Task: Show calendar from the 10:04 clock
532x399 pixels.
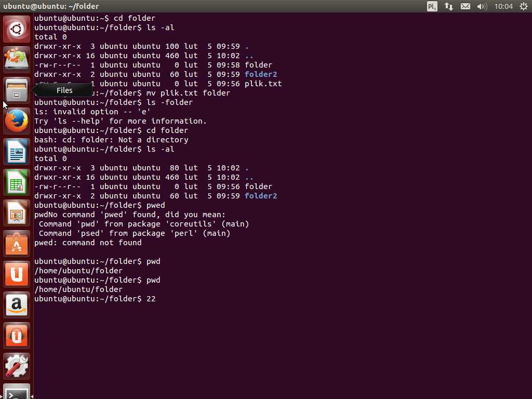Action: pos(503,6)
